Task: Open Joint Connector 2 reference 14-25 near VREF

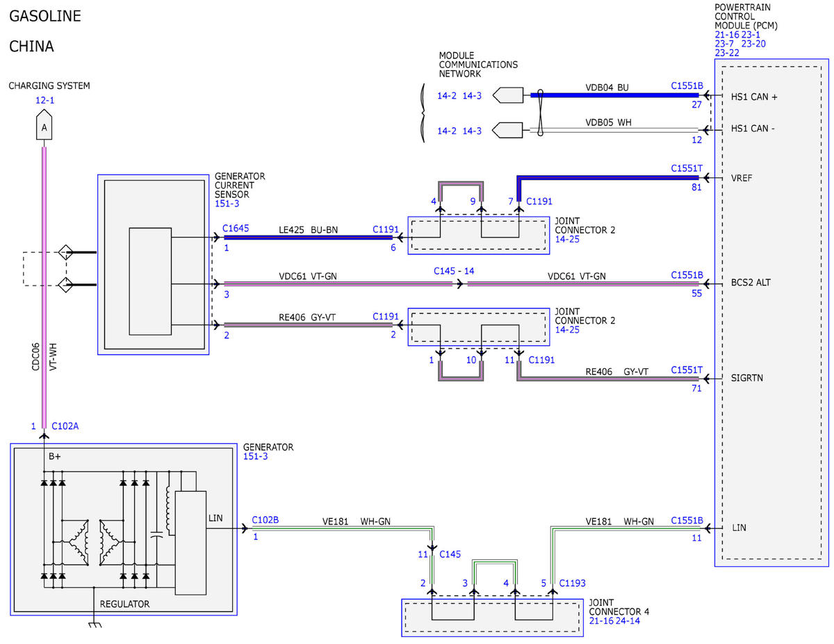Action: coord(568,239)
